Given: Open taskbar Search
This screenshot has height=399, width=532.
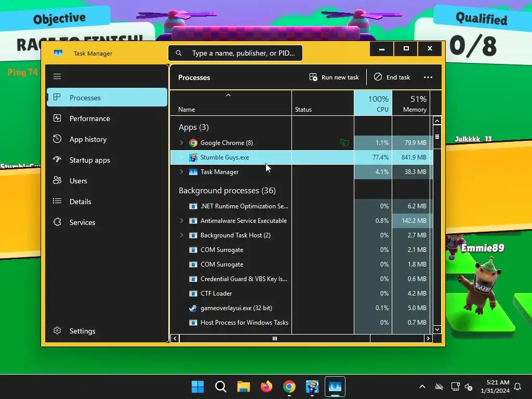Looking at the screenshot, I should [220, 387].
